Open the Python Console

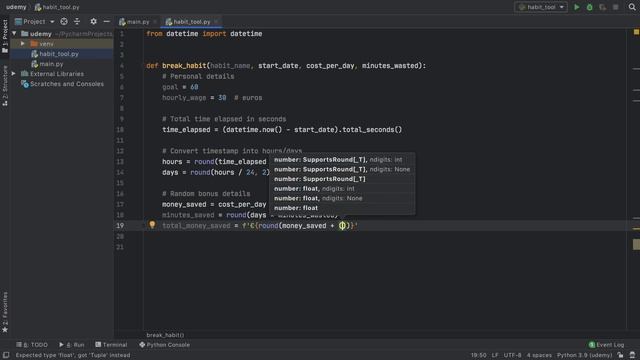164,344
